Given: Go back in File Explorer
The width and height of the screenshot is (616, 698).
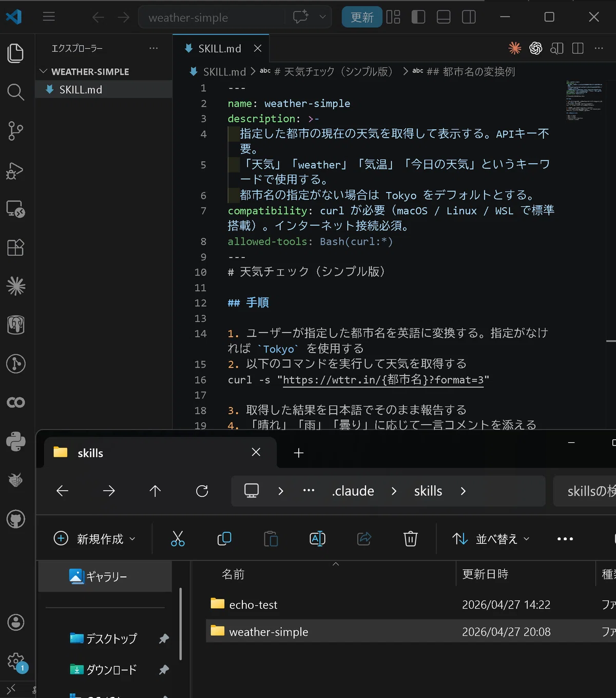Looking at the screenshot, I should tap(62, 491).
